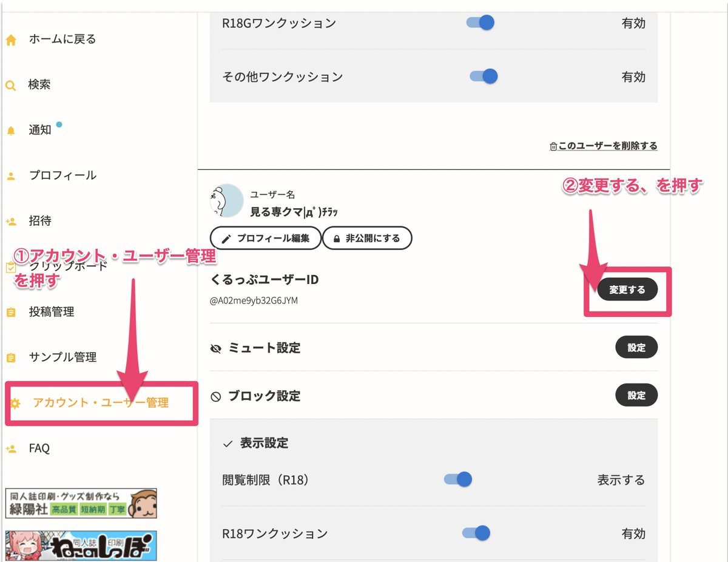Click the home icon in sidebar
This screenshot has width=728, height=562.
pyautogui.click(x=10, y=41)
